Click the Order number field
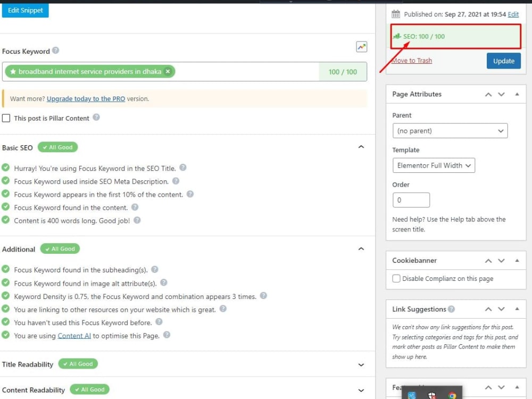The height and width of the screenshot is (399, 532). pyautogui.click(x=411, y=200)
